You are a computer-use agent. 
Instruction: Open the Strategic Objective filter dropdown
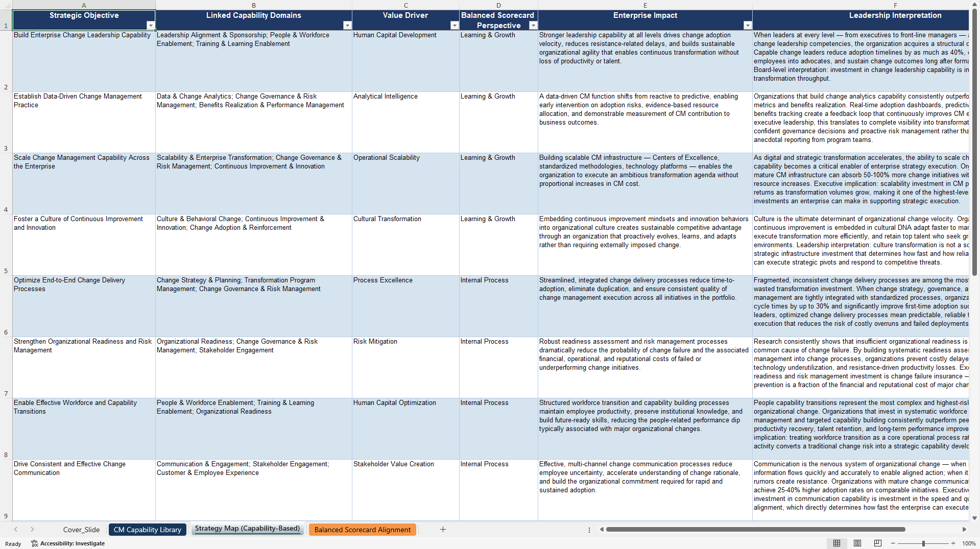coord(150,26)
